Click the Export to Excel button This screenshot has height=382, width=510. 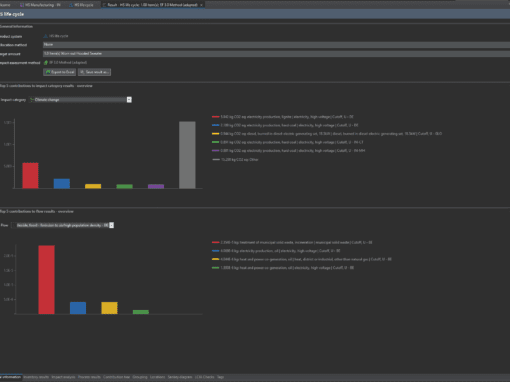click(x=60, y=72)
